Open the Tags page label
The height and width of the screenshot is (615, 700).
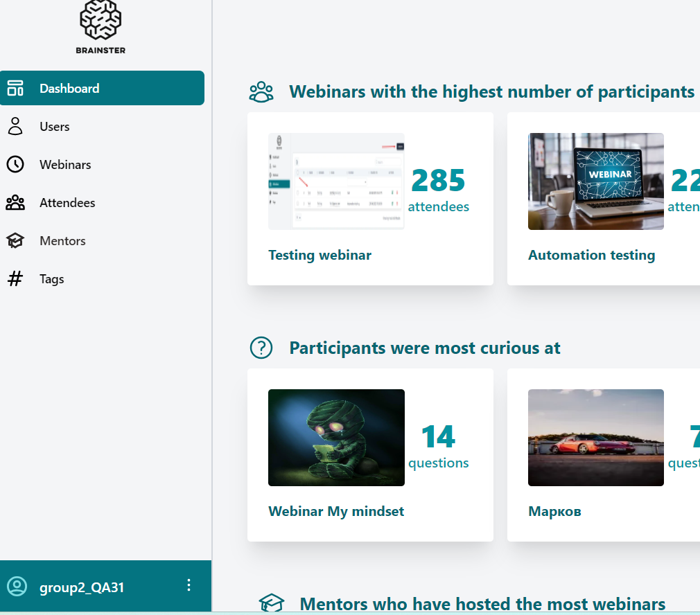pos(52,279)
